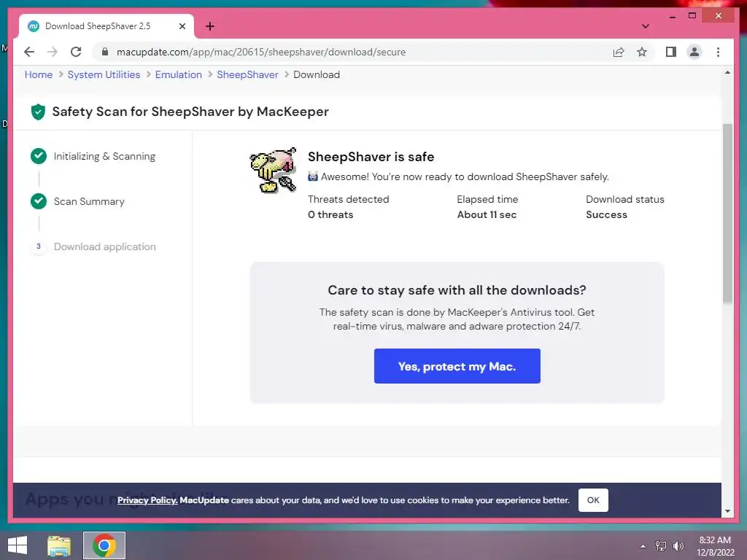Image resolution: width=747 pixels, height=560 pixels.
Task: Go to Home breadcrumb
Action: [x=39, y=75]
